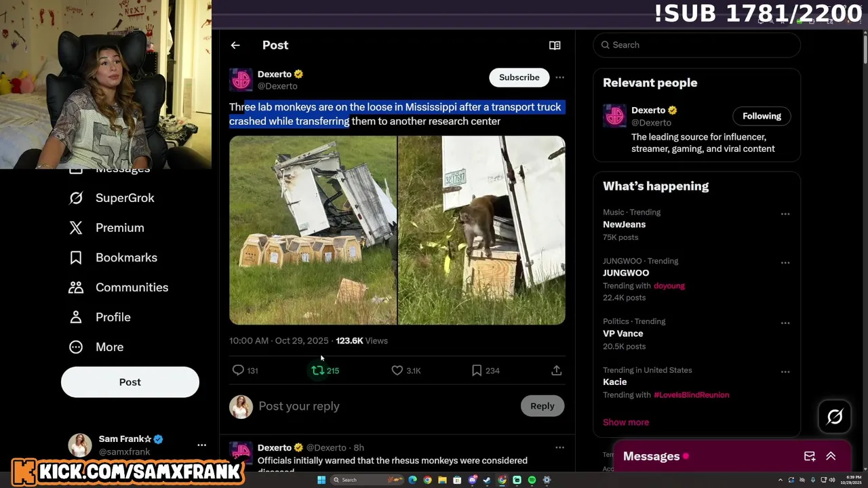
Task: Click the Following button for Dexerto
Action: (762, 116)
